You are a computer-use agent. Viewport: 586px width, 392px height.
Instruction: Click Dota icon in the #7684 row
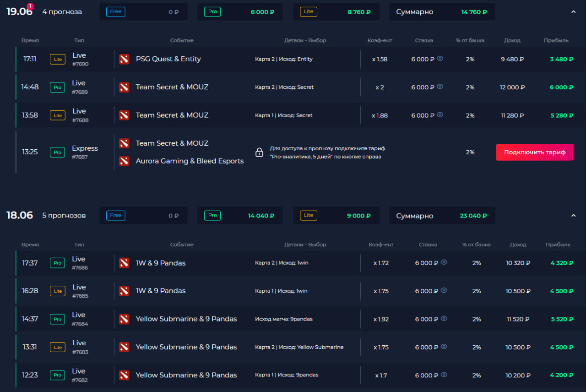(124, 319)
